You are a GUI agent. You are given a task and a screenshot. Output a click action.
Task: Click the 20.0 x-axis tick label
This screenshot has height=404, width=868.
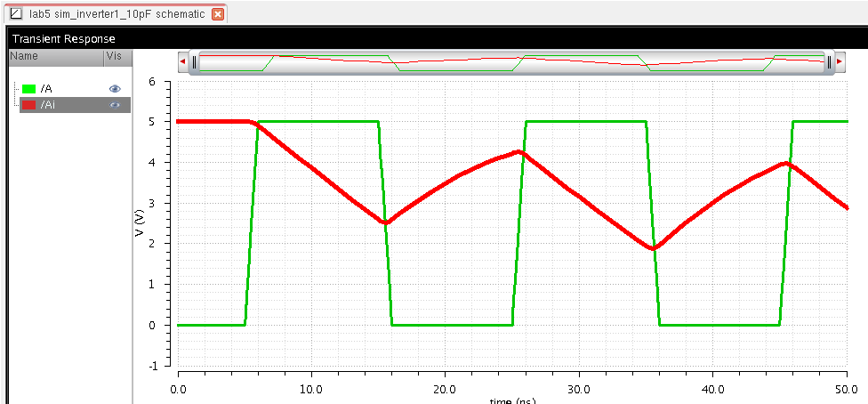click(446, 389)
